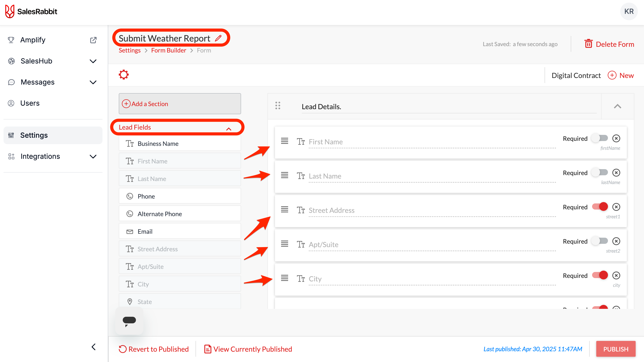Turn on Required toggle for Apt/Suite
The image size is (644, 362).
600,241
